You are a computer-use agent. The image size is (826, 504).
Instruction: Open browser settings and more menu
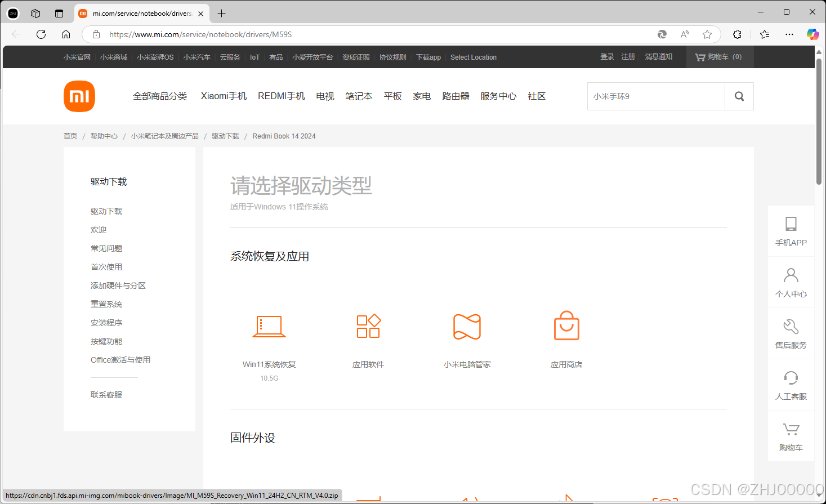point(789,34)
